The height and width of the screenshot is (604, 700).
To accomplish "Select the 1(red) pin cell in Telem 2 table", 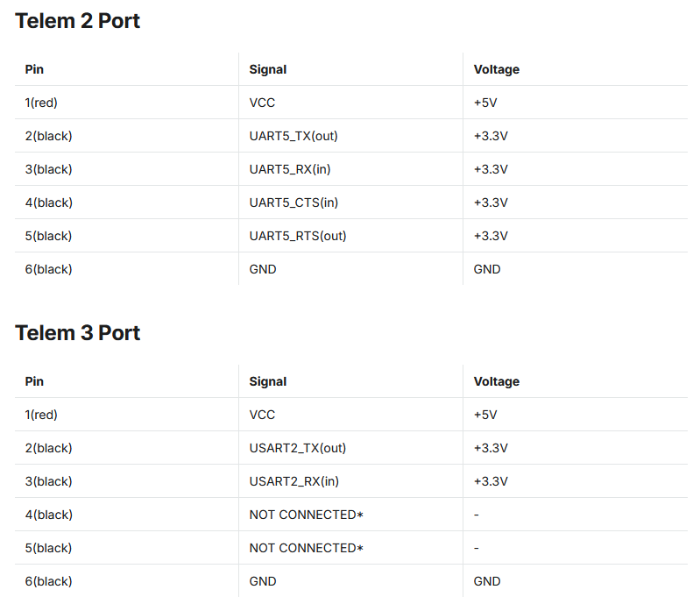I will click(x=41, y=103).
